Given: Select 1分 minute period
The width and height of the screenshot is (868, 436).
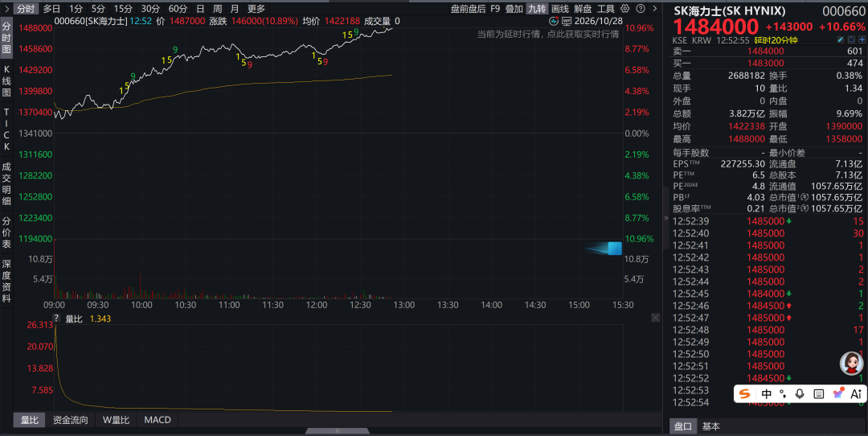Looking at the screenshot, I should 76,9.
